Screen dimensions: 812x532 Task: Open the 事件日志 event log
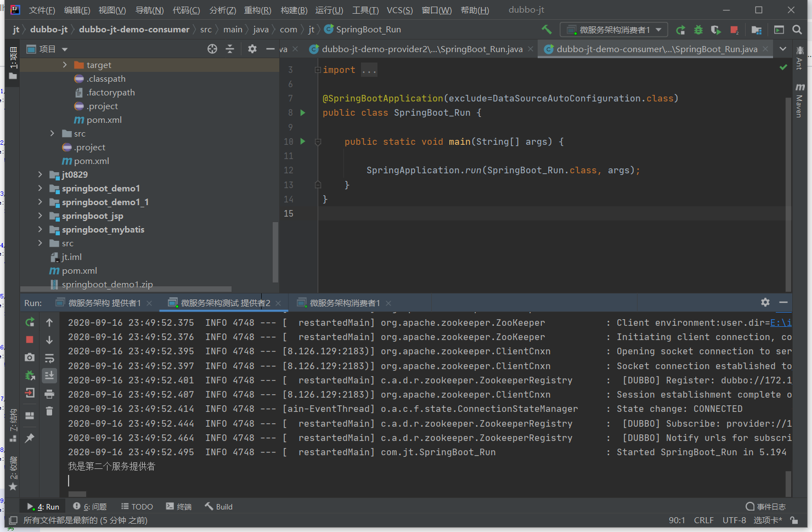pos(765,507)
